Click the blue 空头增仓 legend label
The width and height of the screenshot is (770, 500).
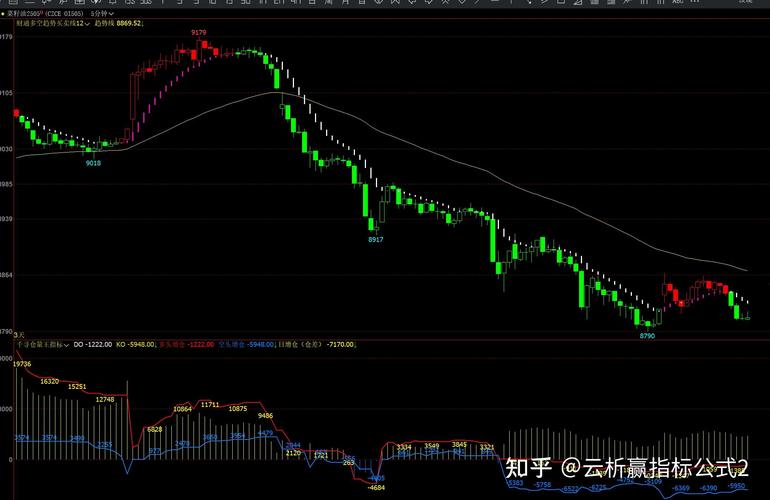233,344
